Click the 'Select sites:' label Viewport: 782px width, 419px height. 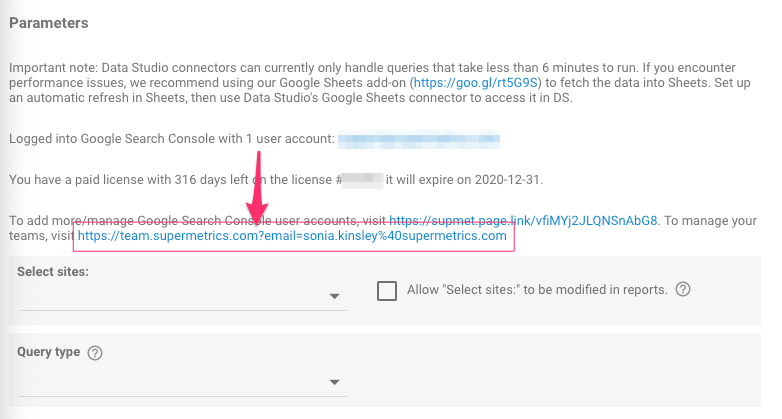(53, 272)
